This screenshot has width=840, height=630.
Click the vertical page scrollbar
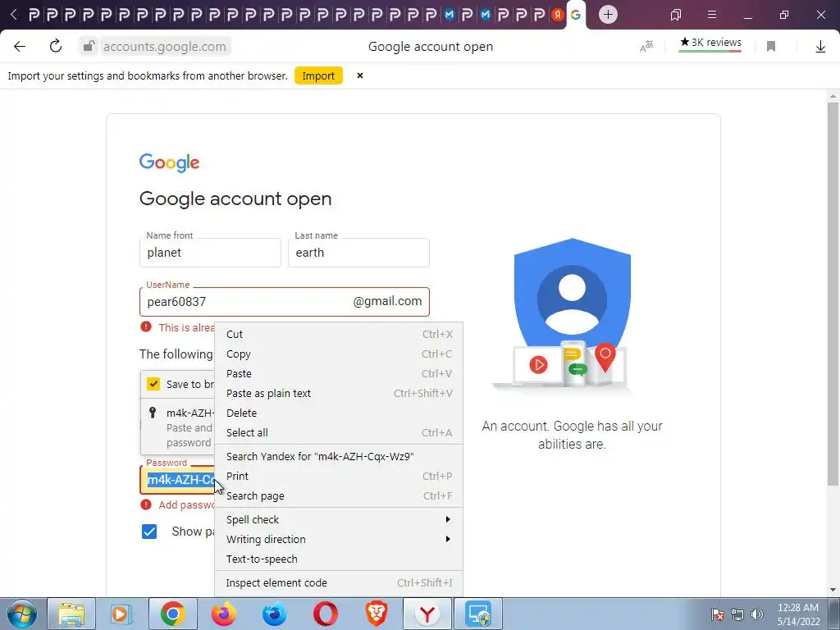pyautogui.click(x=833, y=294)
